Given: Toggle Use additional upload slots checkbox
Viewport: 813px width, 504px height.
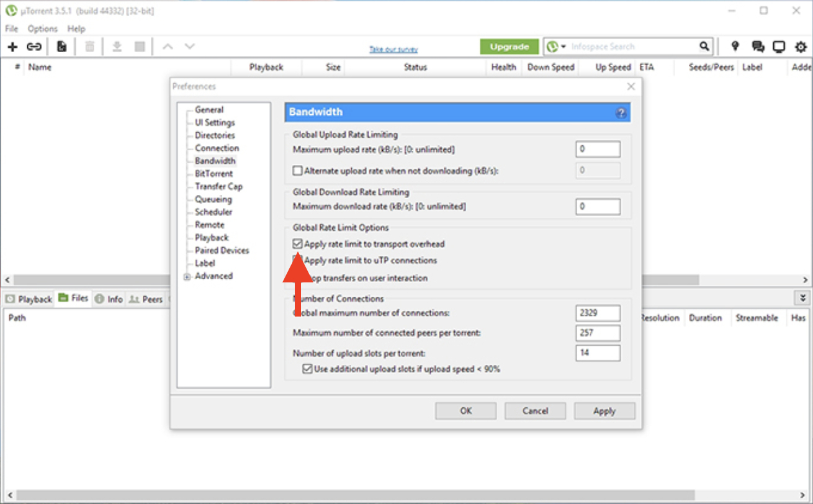Looking at the screenshot, I should 307,369.
